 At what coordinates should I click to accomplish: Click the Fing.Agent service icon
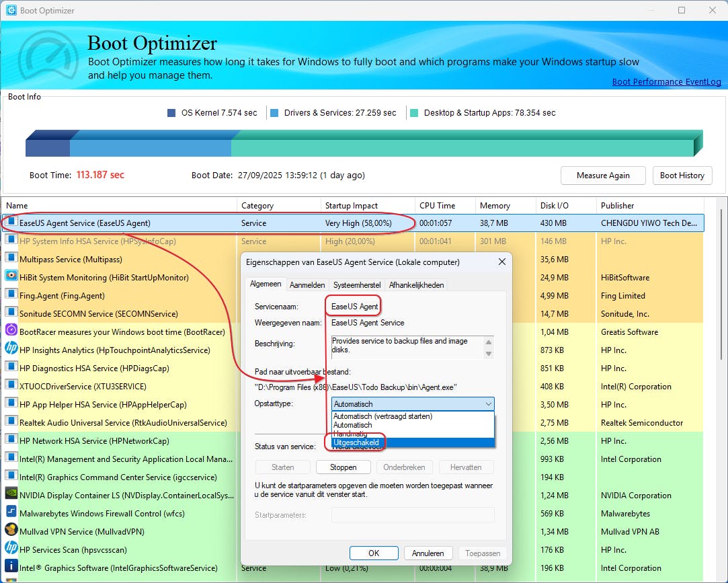[x=11, y=295]
